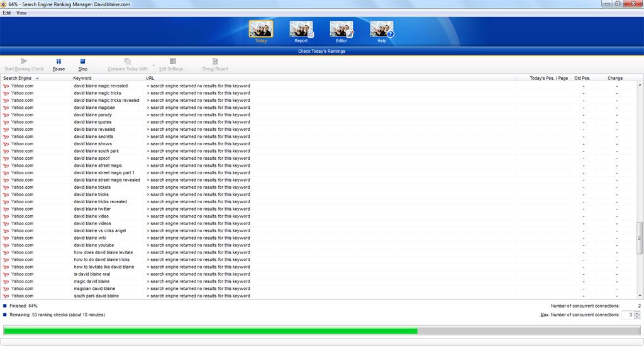Click 'Remaining: 53 ranking checks' status text

[x=57, y=315]
